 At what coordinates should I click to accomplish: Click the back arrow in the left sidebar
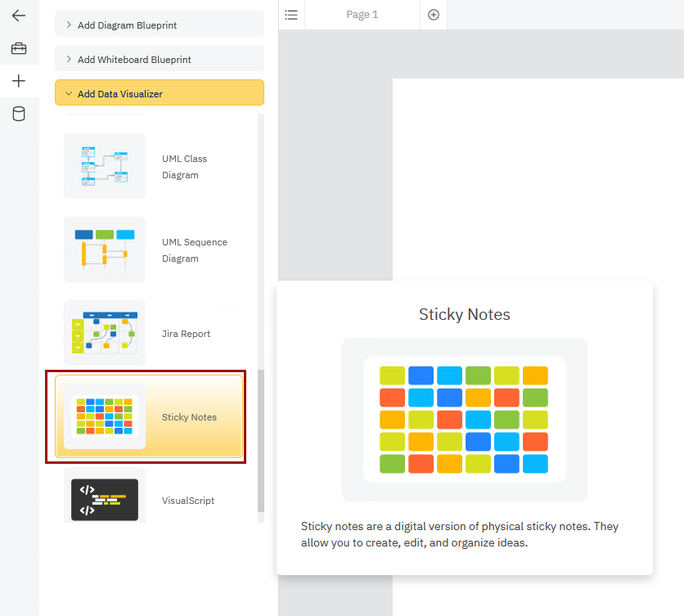point(20,14)
